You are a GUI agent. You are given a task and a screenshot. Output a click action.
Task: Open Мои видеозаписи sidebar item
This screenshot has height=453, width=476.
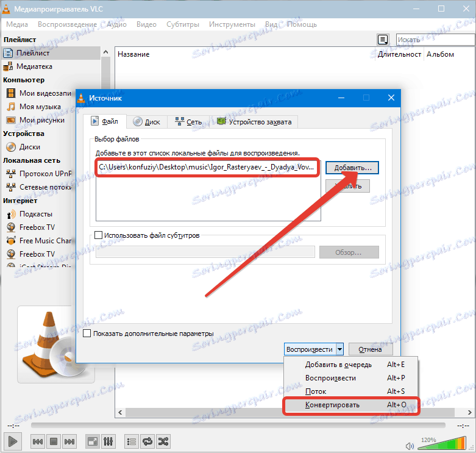pyautogui.click(x=39, y=93)
